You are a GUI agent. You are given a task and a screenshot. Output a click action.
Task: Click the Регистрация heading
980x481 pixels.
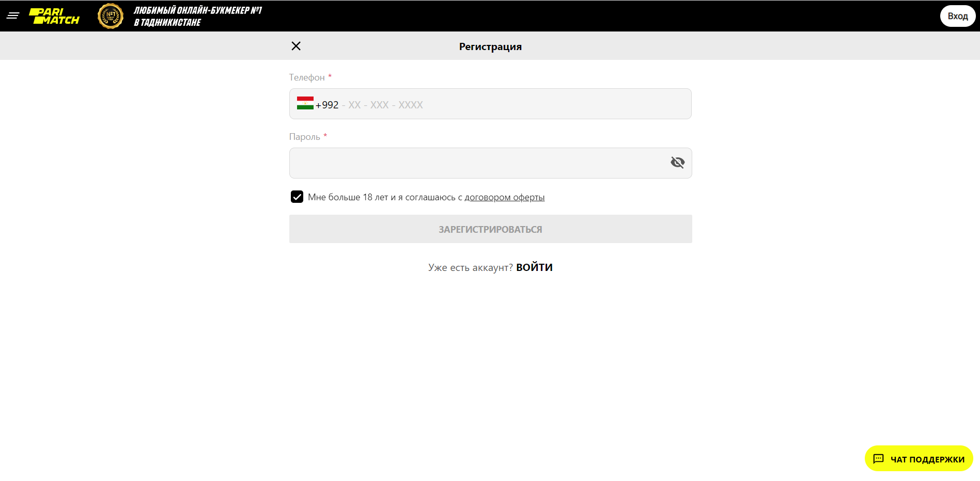490,46
